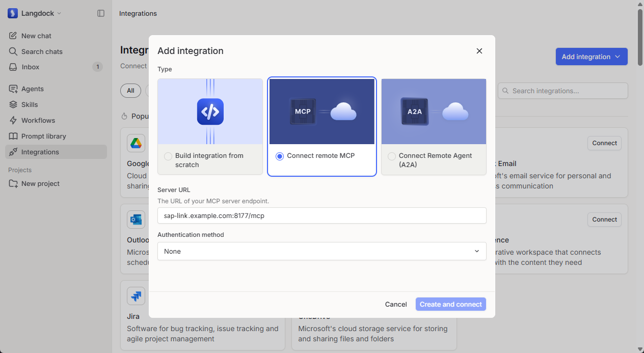Viewport: 644px width, 353px height.
Task: Select Build integration from scratch option
Action: [209, 126]
